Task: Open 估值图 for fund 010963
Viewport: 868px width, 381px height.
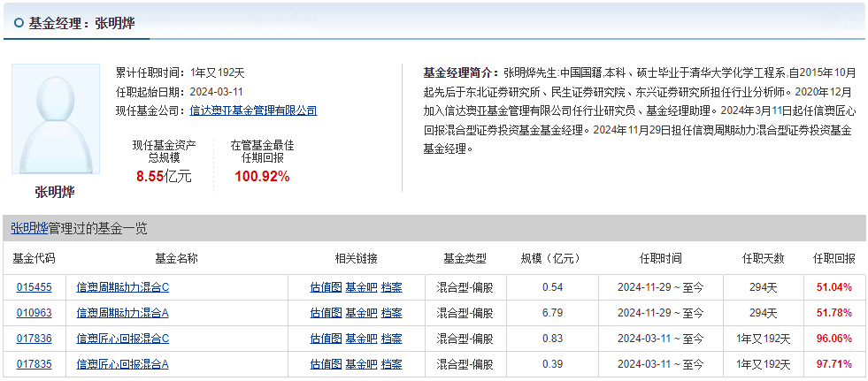Action: click(x=326, y=313)
